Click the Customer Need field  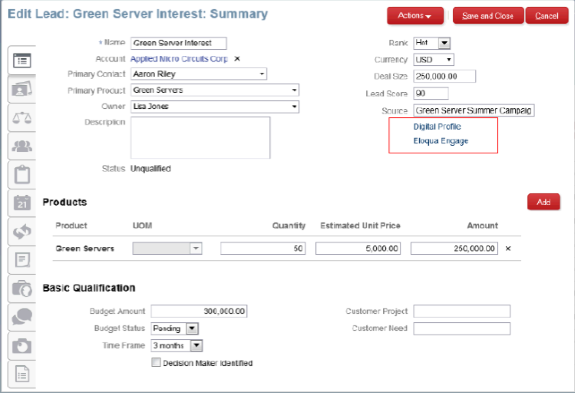(462, 328)
